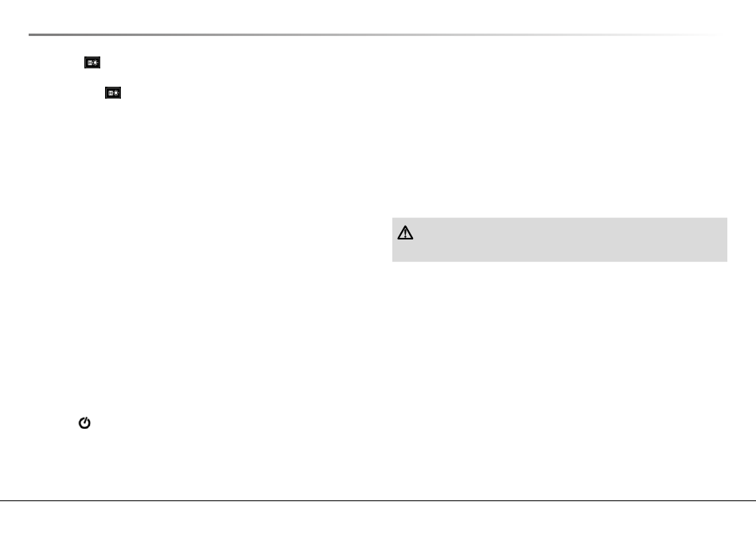756x533 pixels.
Task: Click the power symbol's vertical stroke
Action: coord(85,420)
